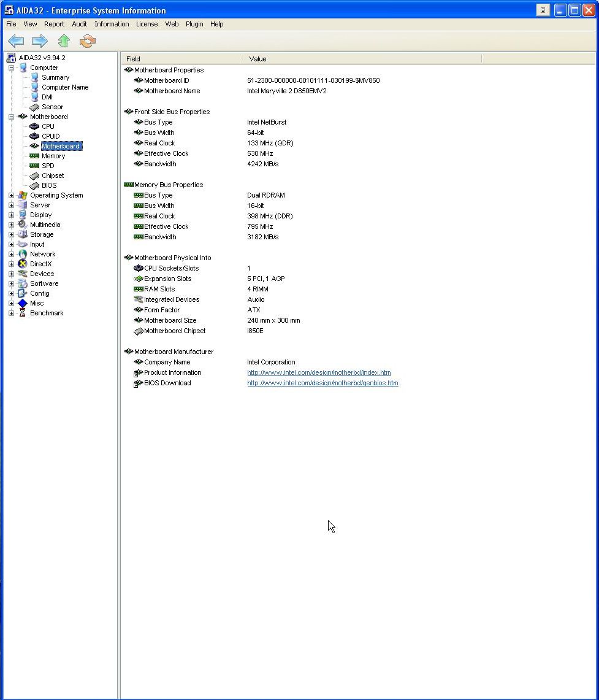Click the Display monitor icon in tree
Viewport: 599px width, 700px height.
[23, 215]
